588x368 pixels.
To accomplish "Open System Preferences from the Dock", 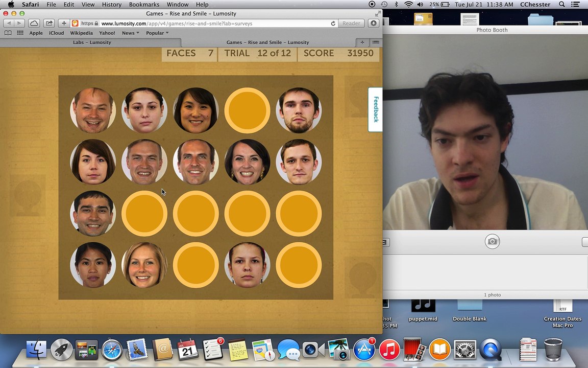I will pyautogui.click(x=464, y=350).
